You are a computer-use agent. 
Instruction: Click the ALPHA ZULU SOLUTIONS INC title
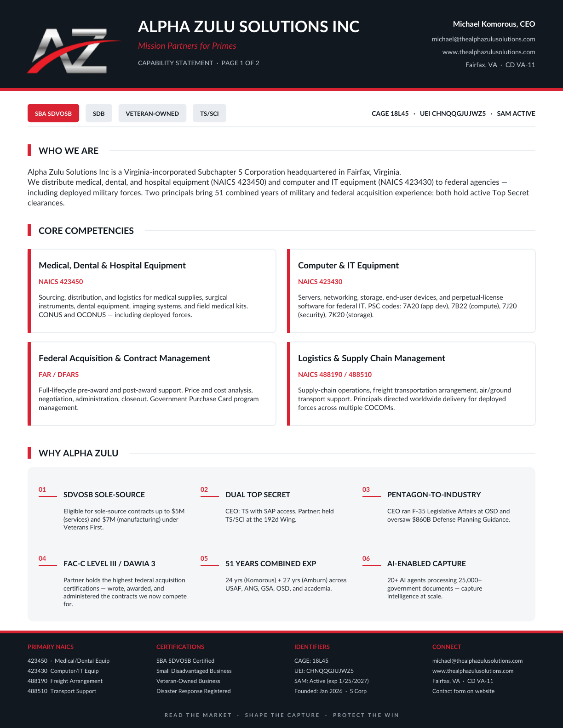pyautogui.click(x=249, y=27)
